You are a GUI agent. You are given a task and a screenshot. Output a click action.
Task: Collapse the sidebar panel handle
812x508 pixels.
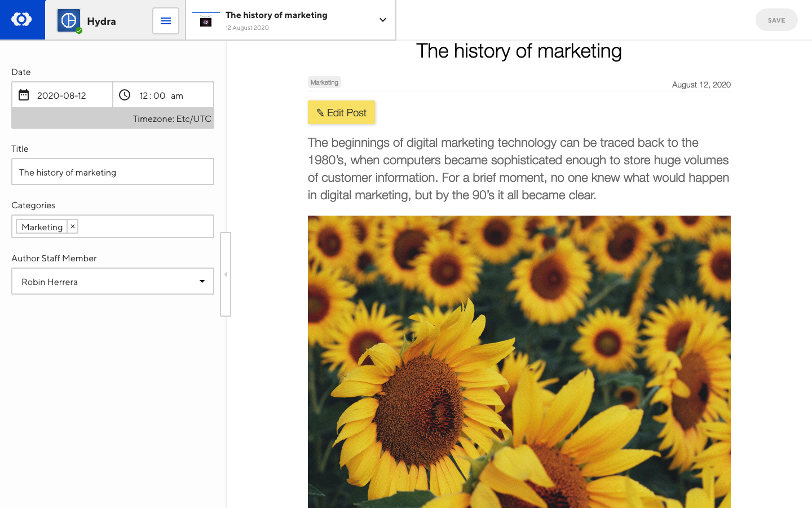(226, 274)
